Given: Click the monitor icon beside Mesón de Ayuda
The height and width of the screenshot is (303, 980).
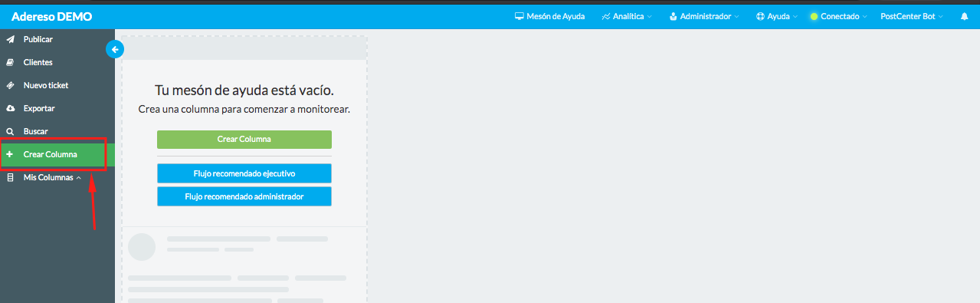Looking at the screenshot, I should (519, 16).
